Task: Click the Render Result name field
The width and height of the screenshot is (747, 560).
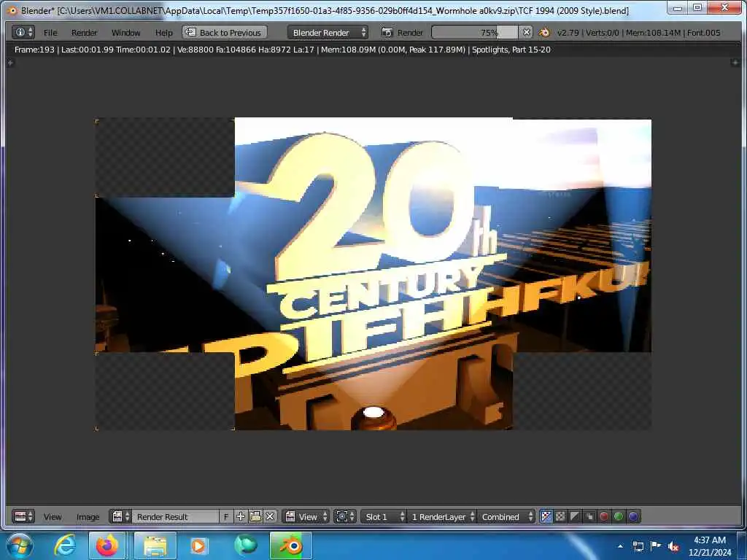Action: tap(175, 517)
